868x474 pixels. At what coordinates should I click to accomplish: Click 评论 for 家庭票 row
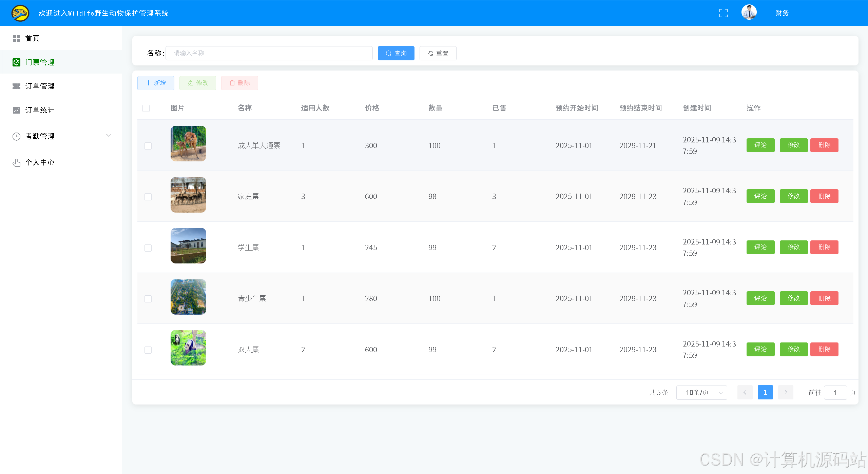[x=760, y=196]
